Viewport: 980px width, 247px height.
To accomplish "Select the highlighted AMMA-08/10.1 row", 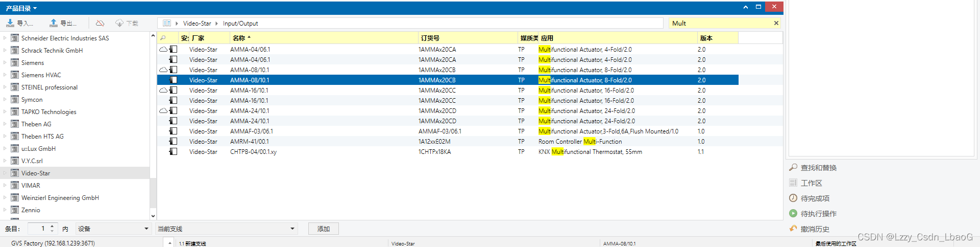I will click(448, 80).
